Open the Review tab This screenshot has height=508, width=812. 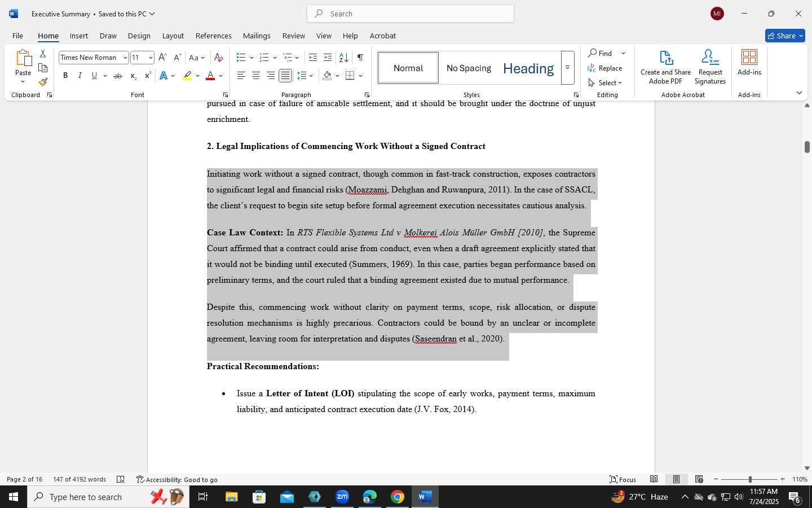click(x=294, y=36)
